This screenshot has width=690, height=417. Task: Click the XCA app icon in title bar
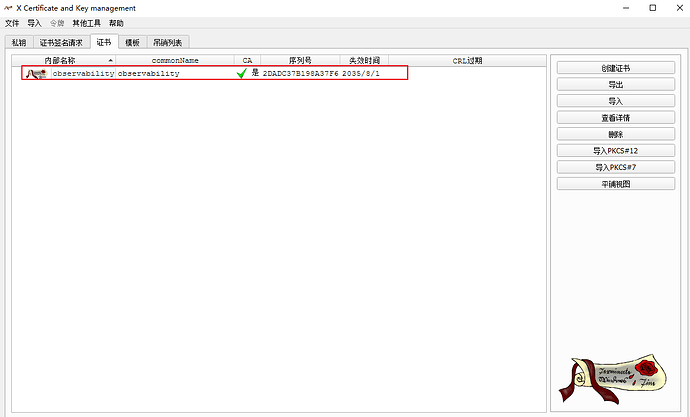(x=9, y=8)
